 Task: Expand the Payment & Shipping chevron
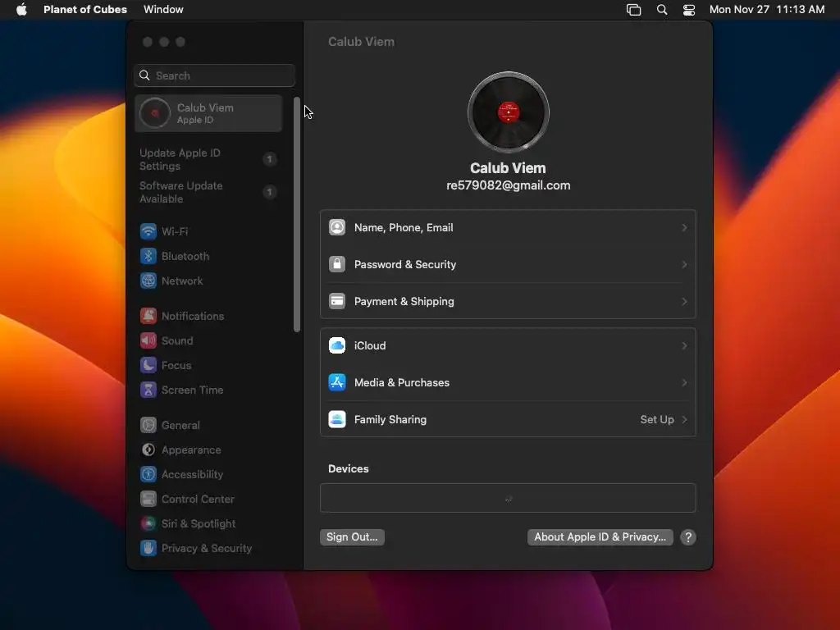click(x=684, y=302)
